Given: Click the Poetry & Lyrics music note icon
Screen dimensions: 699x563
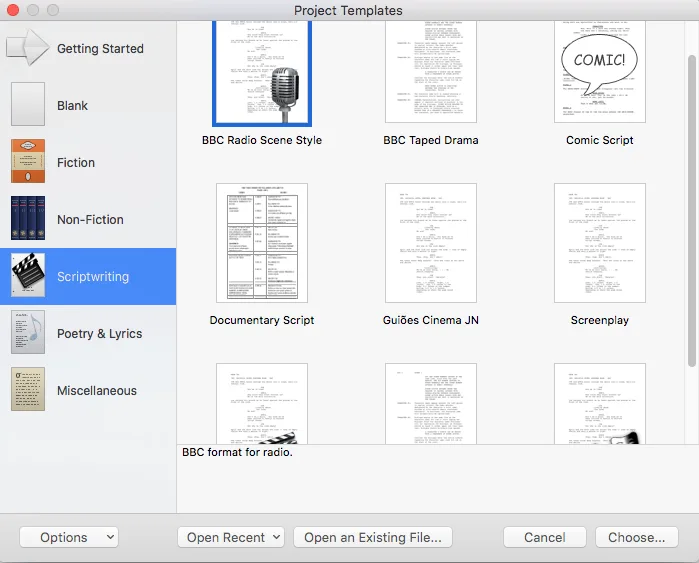Looking at the screenshot, I should (x=28, y=333).
